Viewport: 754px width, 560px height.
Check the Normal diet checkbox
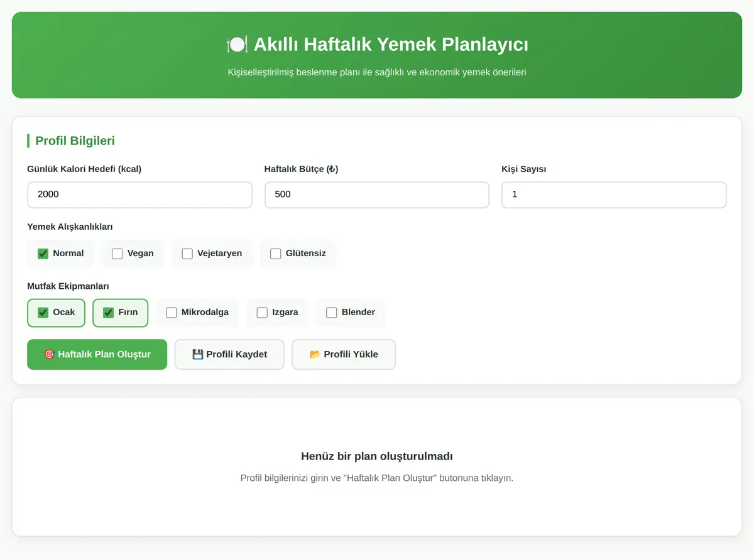(x=43, y=254)
